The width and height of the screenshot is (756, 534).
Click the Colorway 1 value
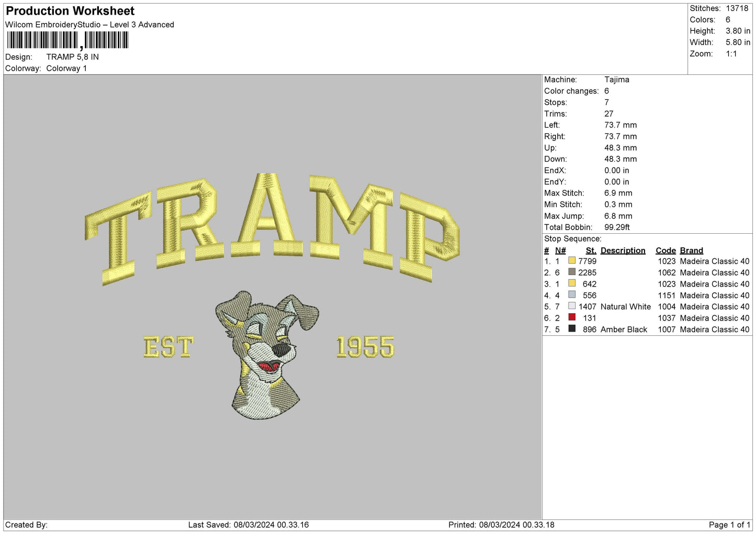coord(66,69)
